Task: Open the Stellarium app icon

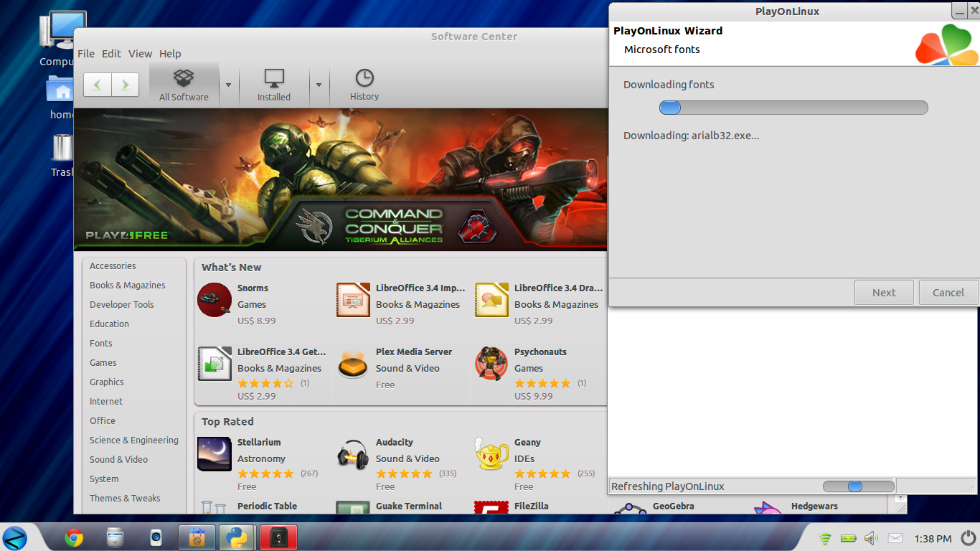Action: tap(215, 454)
